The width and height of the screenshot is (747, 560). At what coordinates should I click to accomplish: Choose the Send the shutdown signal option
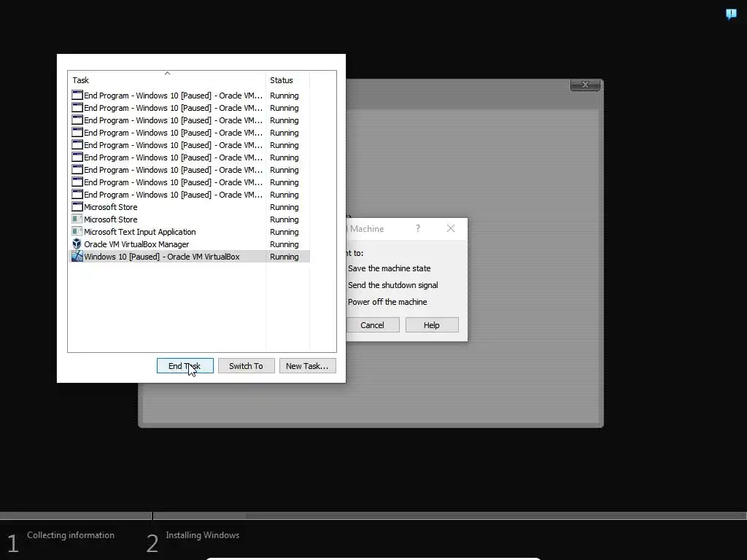393,285
